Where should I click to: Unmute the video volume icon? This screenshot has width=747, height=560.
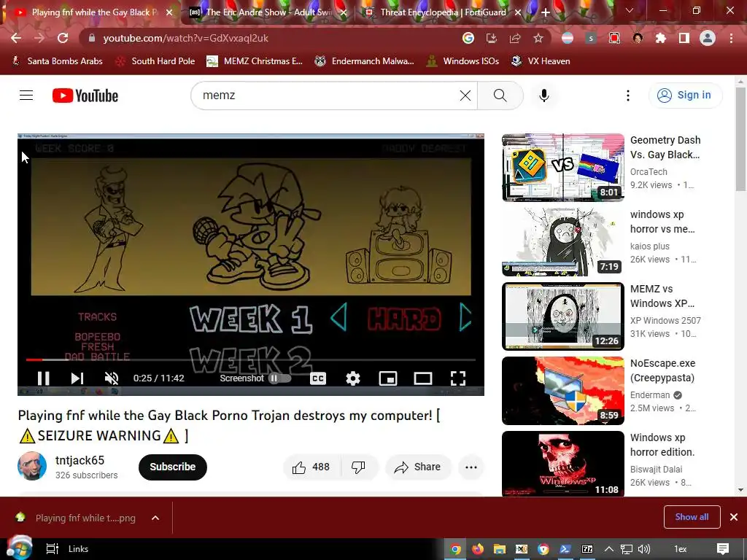[x=112, y=378]
